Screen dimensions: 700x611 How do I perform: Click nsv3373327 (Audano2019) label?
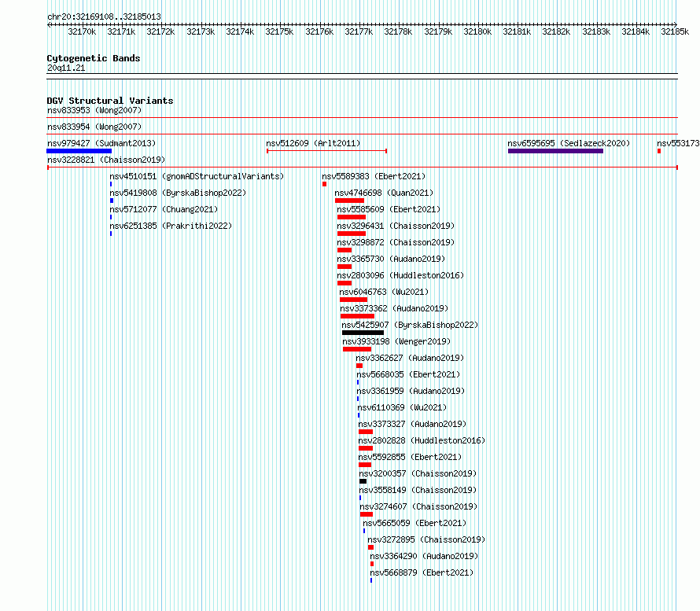pos(412,424)
